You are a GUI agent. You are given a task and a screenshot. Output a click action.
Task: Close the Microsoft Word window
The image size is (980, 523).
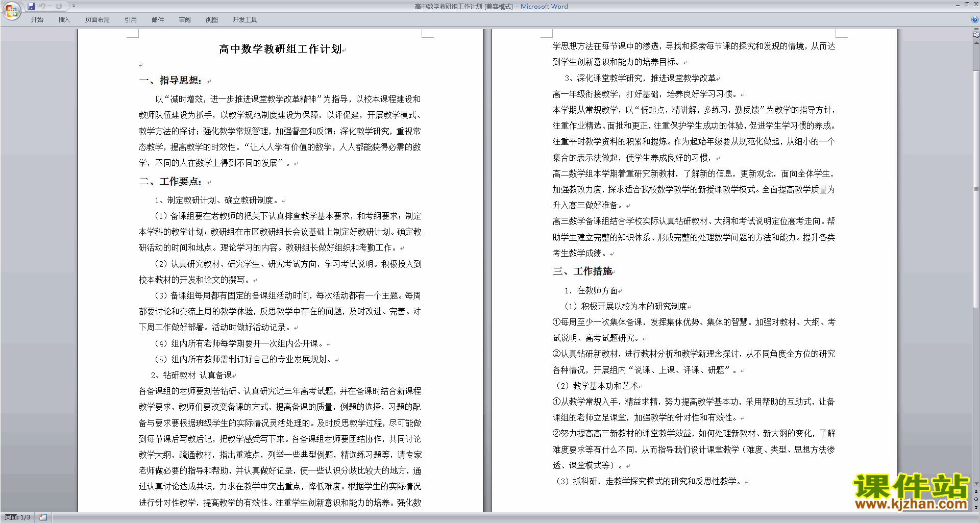975,4
